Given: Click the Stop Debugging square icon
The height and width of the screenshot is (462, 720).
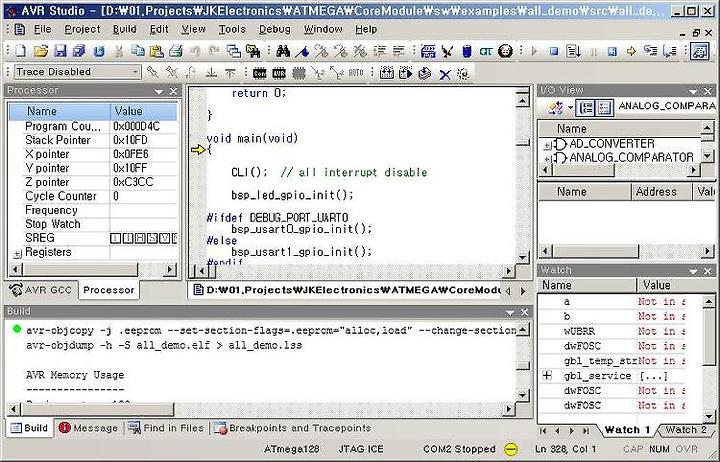Looking at the screenshot, I should 554,51.
